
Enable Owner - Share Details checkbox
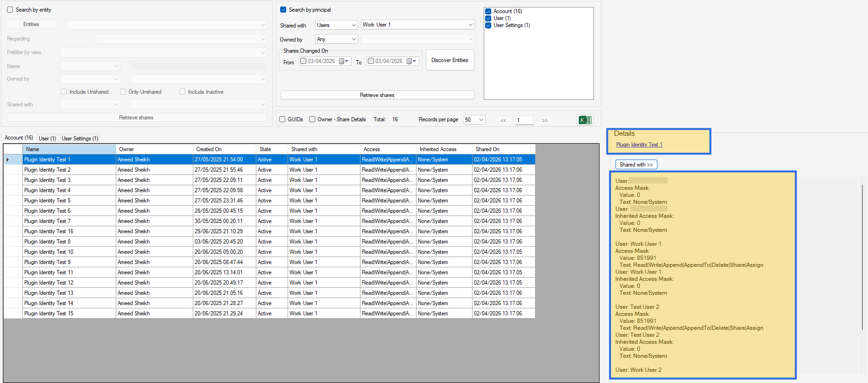point(312,119)
